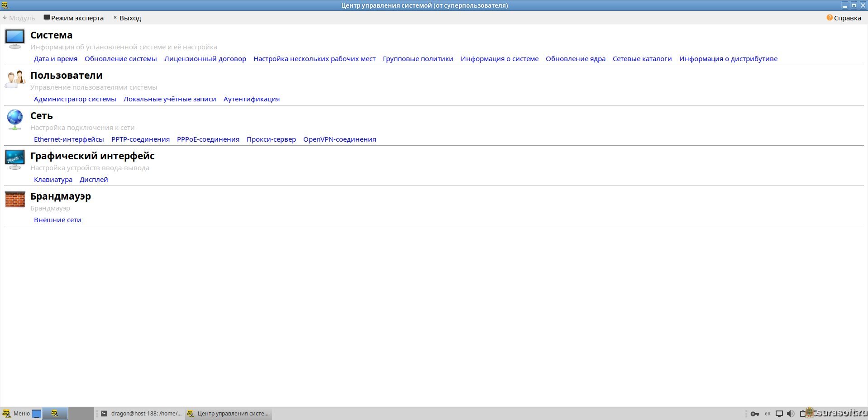Click the Брандмауэр section heading
868x420 pixels.
pyautogui.click(x=61, y=196)
